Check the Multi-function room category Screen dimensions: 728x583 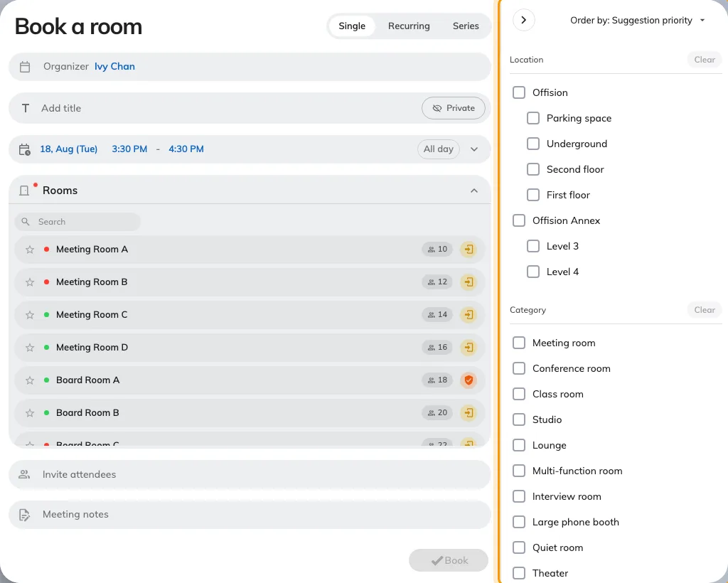[518, 471]
